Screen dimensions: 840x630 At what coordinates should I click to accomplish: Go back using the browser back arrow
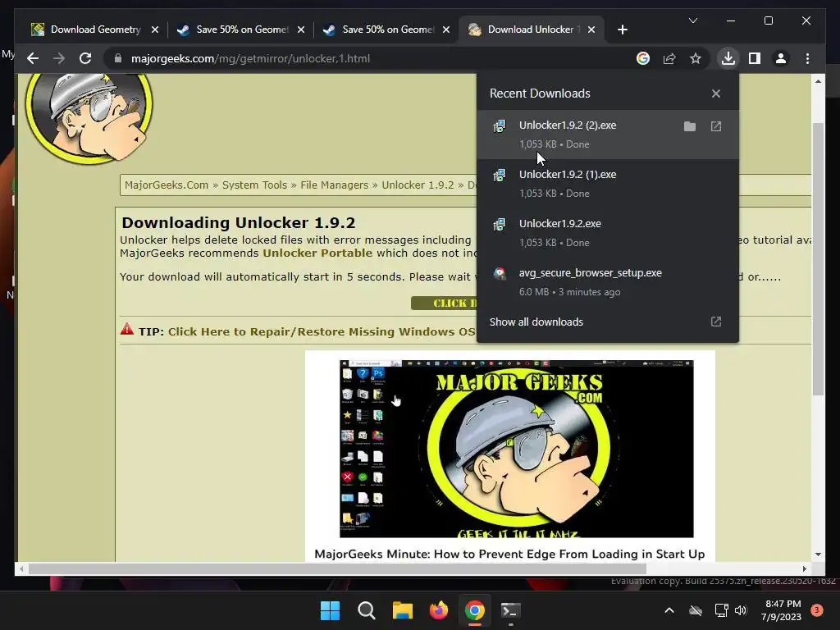33,58
